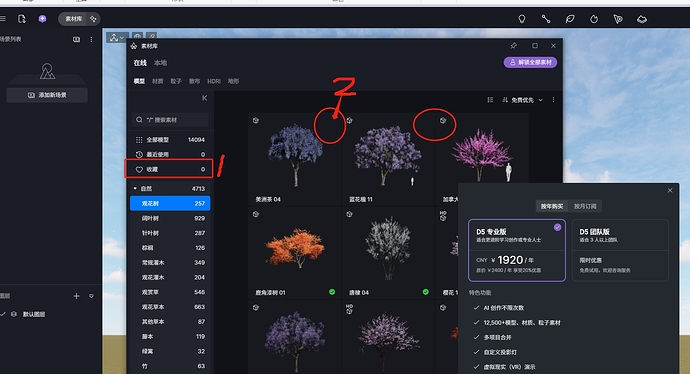Select the flame particle tool
The image size is (690, 374).
(x=594, y=19)
